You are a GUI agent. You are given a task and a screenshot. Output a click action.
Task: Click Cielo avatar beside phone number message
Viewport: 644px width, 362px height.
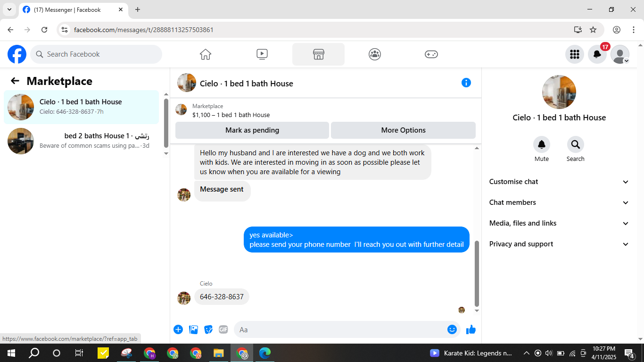click(184, 298)
